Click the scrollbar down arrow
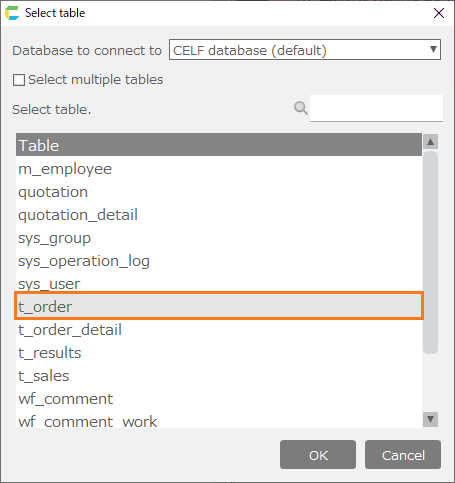Screen dimensions: 455x483 pyautogui.click(x=430, y=419)
